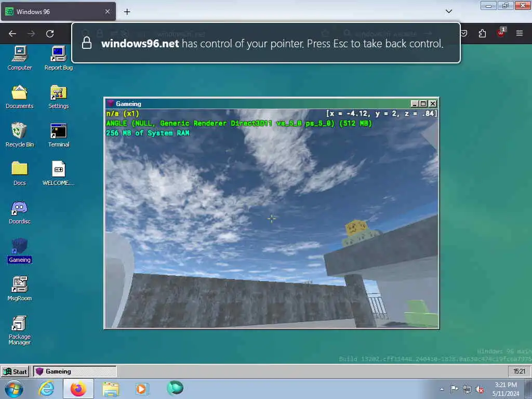
Task: Open the Recycle Bin icon
Action: point(20,135)
